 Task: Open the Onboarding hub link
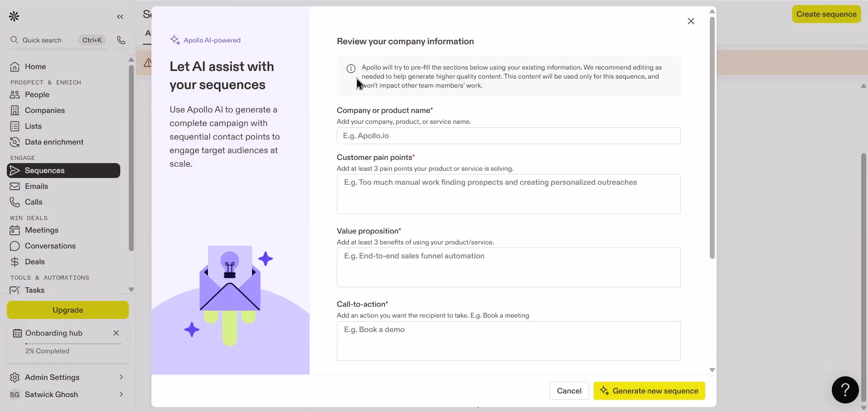(x=54, y=333)
